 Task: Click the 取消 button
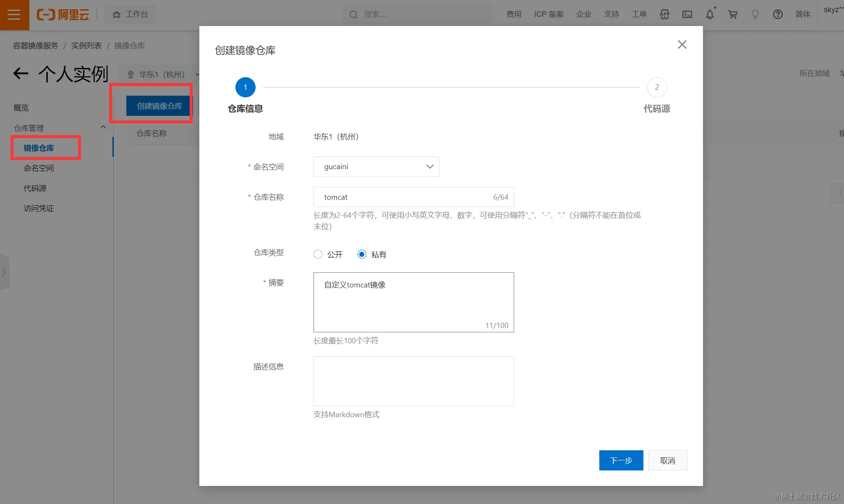[x=668, y=460]
